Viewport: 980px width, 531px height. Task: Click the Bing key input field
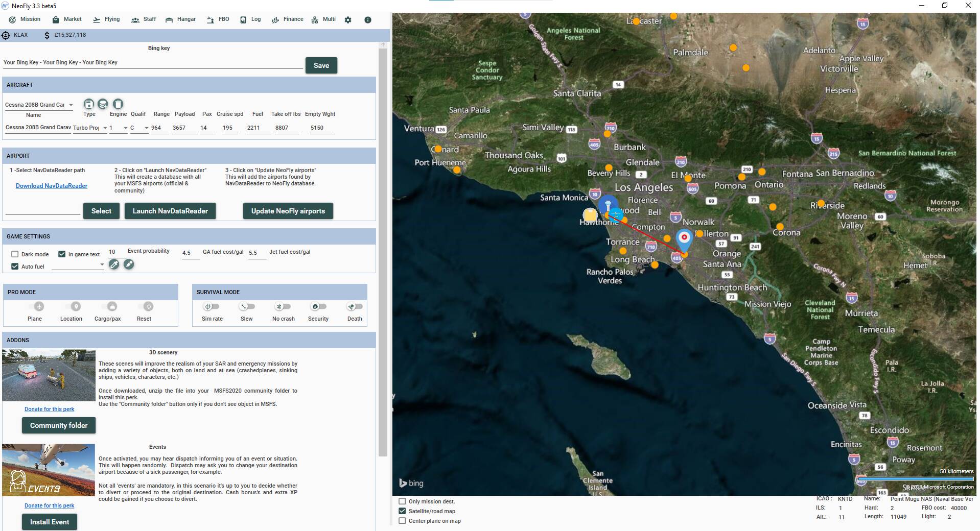[153, 63]
